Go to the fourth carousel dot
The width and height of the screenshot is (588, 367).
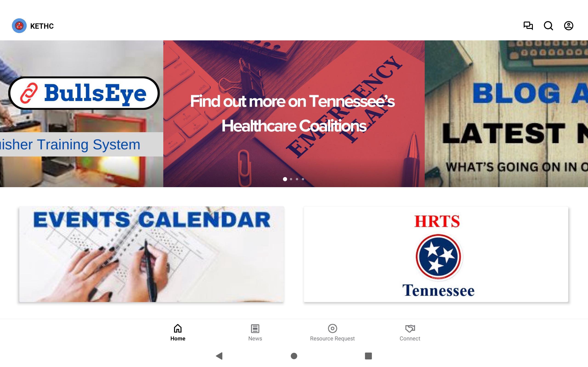[x=303, y=179]
